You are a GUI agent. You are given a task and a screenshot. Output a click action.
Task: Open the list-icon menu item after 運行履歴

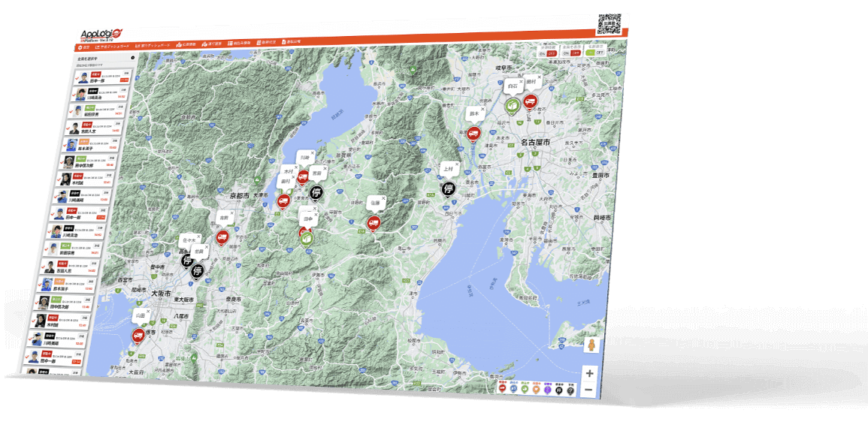238,43
